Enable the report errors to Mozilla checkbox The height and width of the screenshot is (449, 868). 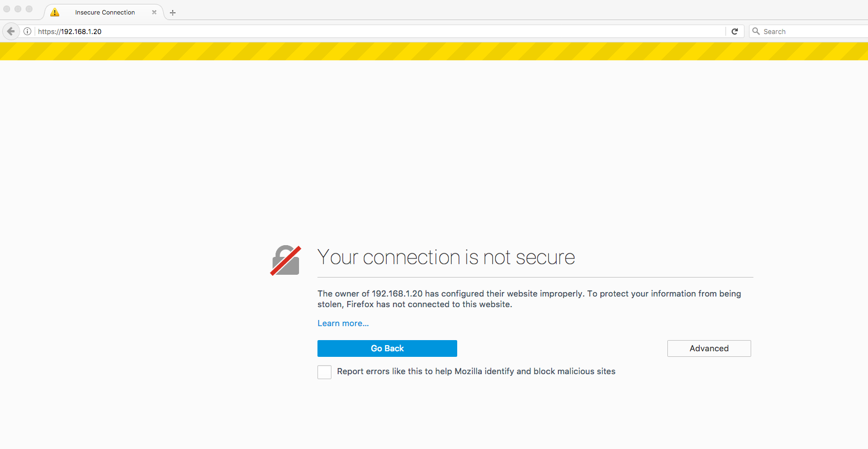[x=324, y=372]
